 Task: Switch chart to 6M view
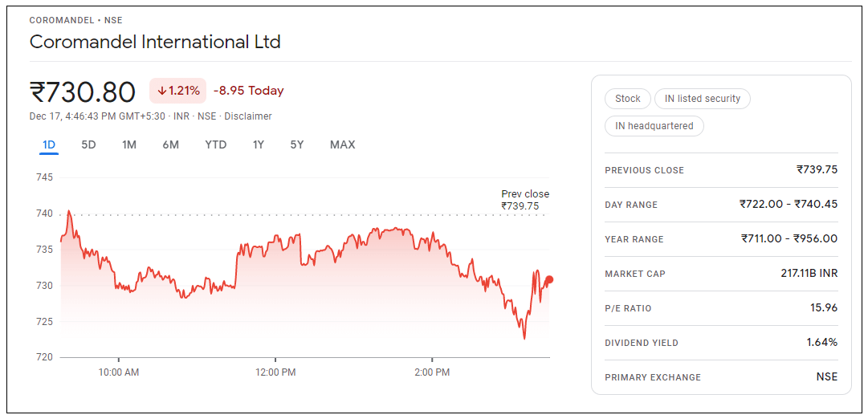[170, 144]
